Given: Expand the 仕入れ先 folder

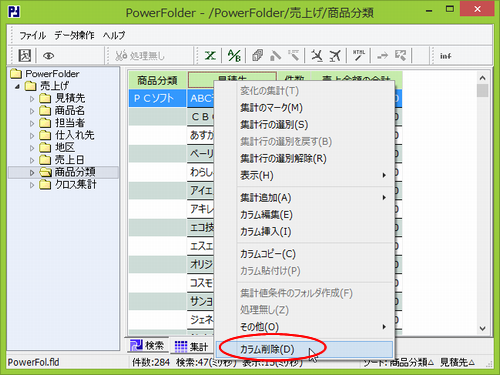Looking at the screenshot, I should tap(32, 136).
